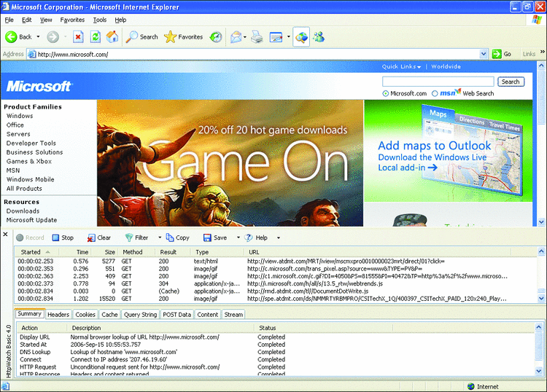This screenshot has height=392, width=547.
Task: Switch to the Content tab
Action: (x=208, y=314)
